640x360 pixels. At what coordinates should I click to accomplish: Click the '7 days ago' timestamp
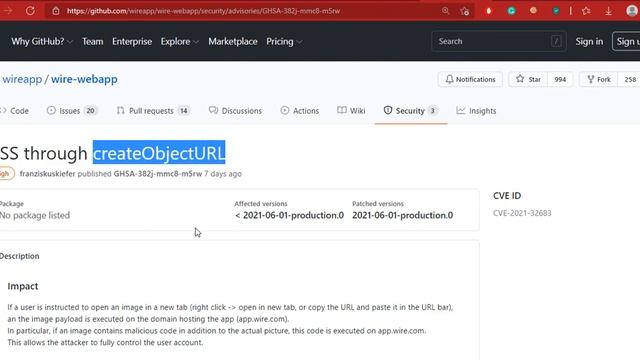[223, 173]
